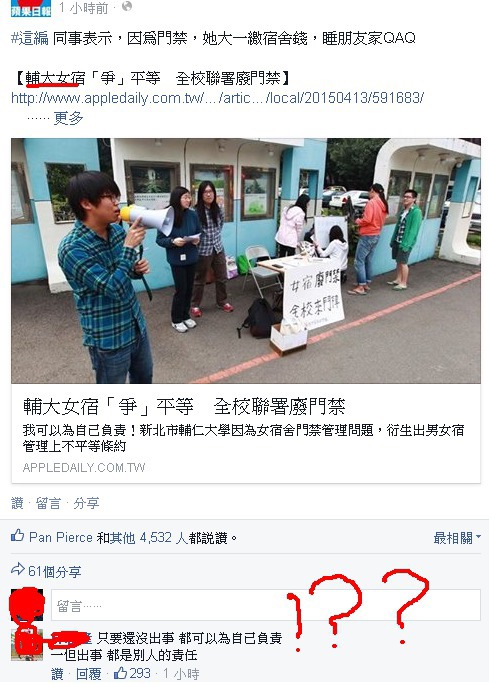Click 回覆 to reply to comment
Viewport: 489px width, 684px height.
[x=89, y=674]
